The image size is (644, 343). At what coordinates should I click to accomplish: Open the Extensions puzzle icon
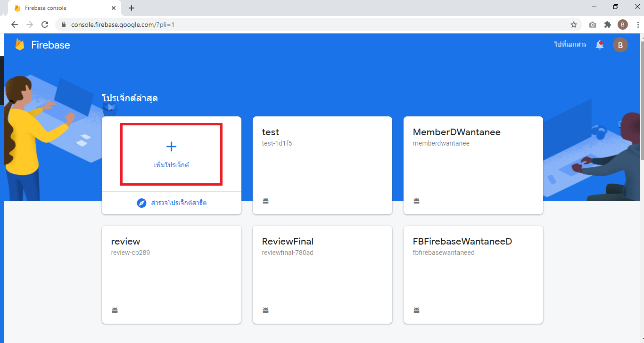pos(608,24)
